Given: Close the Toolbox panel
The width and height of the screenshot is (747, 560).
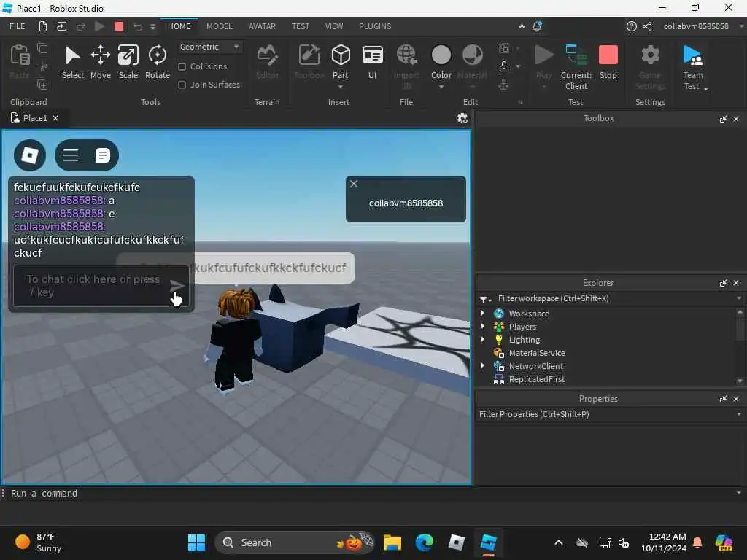Looking at the screenshot, I should (x=736, y=119).
